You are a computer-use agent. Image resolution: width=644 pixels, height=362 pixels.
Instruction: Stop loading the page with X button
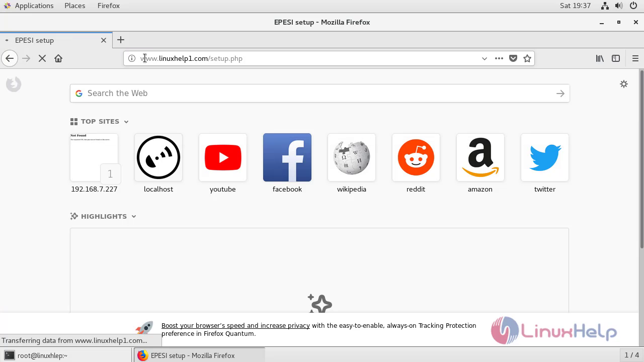42,58
